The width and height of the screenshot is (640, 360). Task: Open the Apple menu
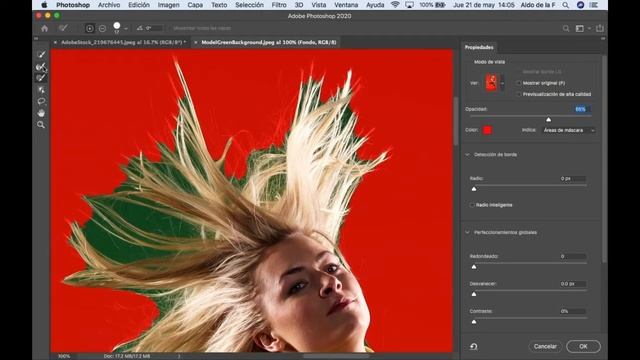[x=44, y=5]
